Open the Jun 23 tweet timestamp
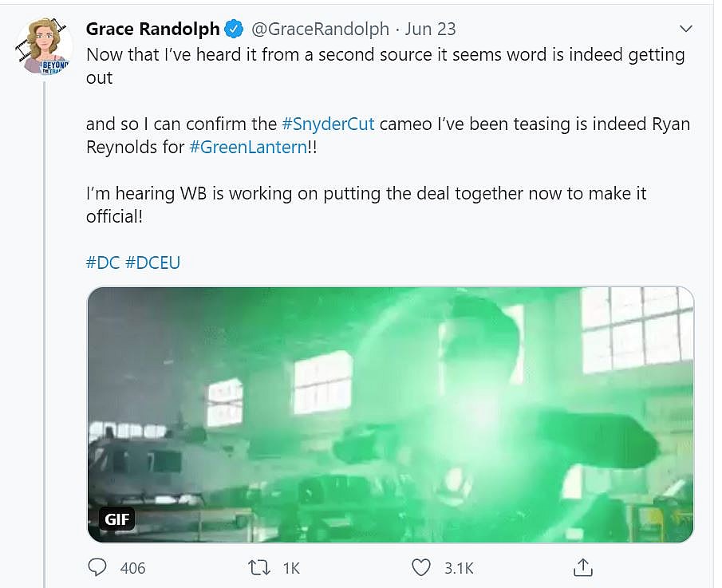The width and height of the screenshot is (722, 588). (x=430, y=30)
